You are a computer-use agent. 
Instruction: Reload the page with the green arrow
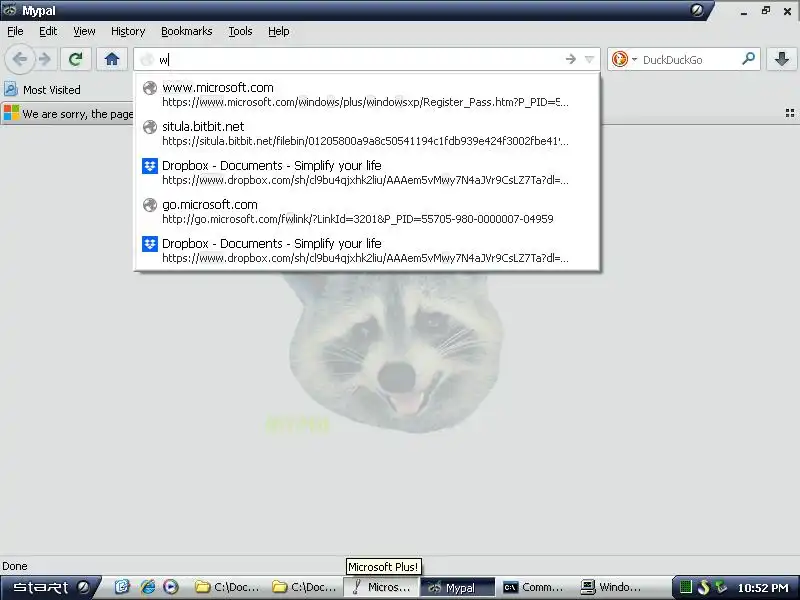point(76,59)
